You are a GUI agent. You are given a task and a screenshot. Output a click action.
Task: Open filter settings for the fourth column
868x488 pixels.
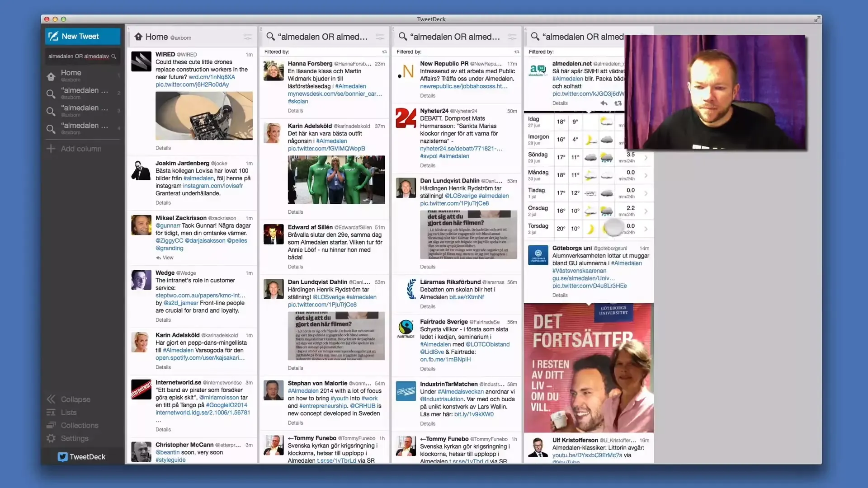tap(646, 37)
